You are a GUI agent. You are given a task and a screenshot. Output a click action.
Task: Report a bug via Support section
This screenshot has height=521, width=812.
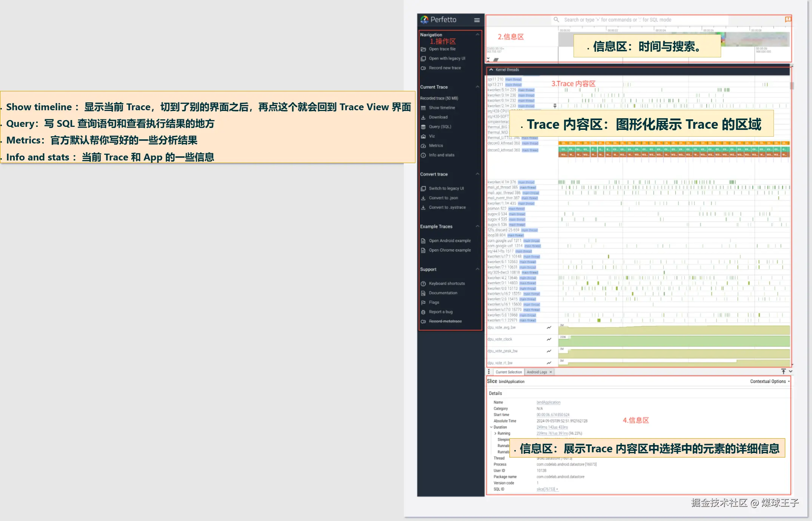440,312
